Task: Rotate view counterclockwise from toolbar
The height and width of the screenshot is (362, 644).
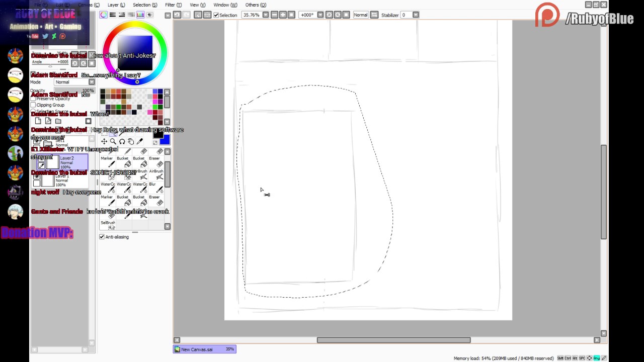Action: click(329, 15)
